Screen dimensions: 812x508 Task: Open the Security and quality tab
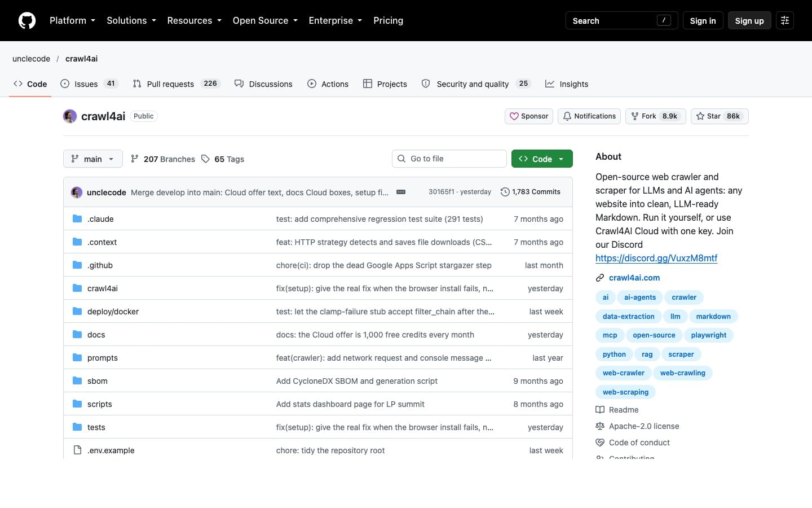pyautogui.click(x=476, y=84)
